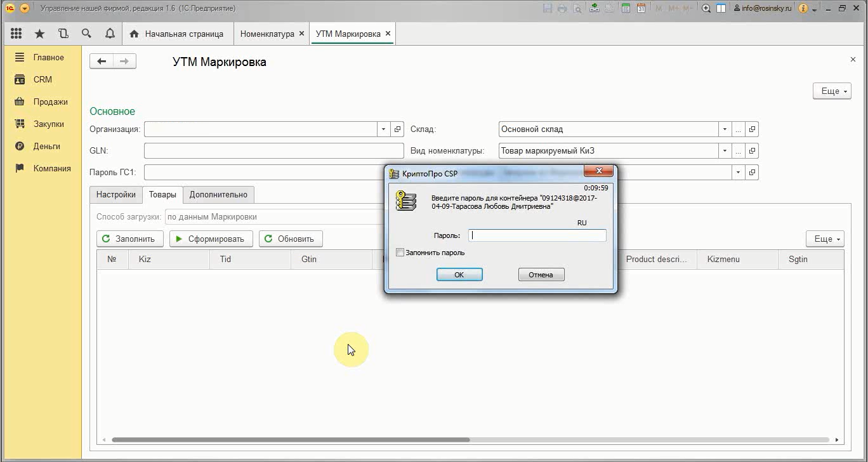The width and height of the screenshot is (868, 462).
Task: Close the Номенклатура tab
Action: click(x=301, y=34)
